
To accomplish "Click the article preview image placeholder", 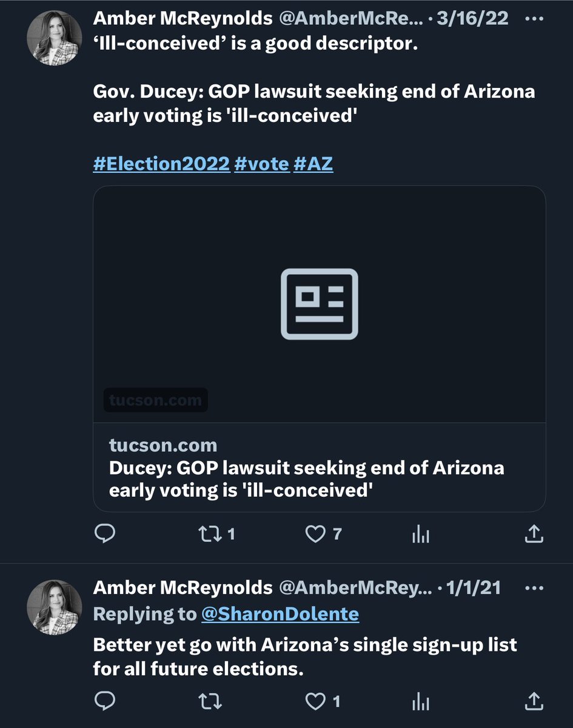I will tap(319, 303).
